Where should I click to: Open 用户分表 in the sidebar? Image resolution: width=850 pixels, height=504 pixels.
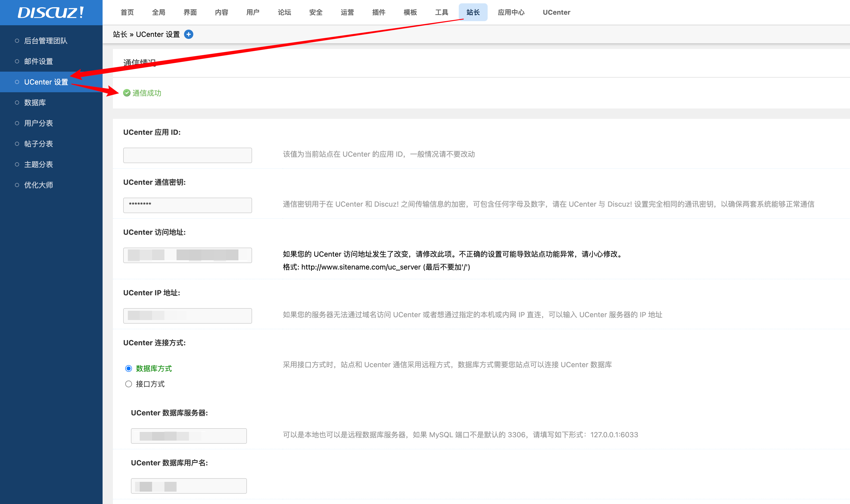(x=38, y=123)
